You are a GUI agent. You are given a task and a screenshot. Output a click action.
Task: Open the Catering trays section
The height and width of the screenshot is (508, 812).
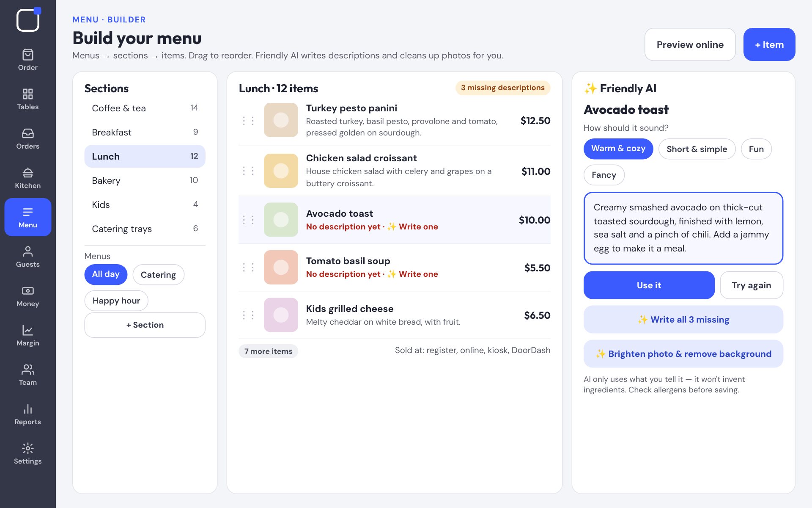click(x=145, y=229)
